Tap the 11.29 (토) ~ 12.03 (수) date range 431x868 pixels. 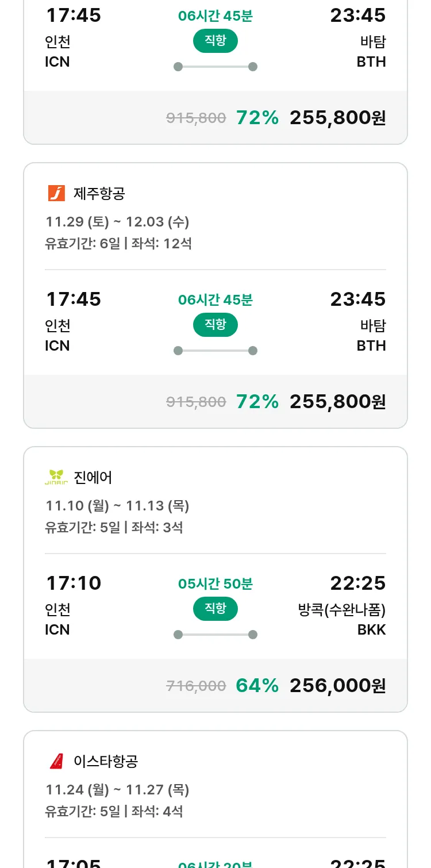pyautogui.click(x=117, y=221)
